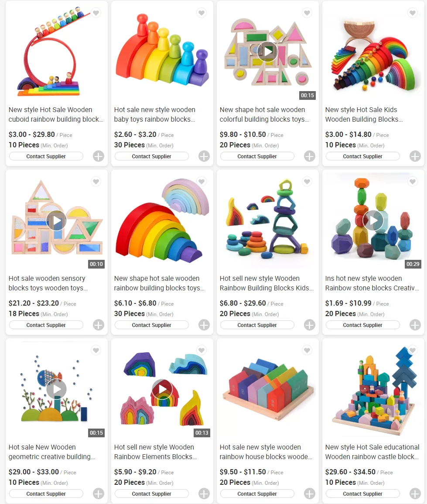Screen dimensions: 427x504
Task: Open Hot sell Wooden Rainbow Building Blocks Kids title
Action: [266, 283]
